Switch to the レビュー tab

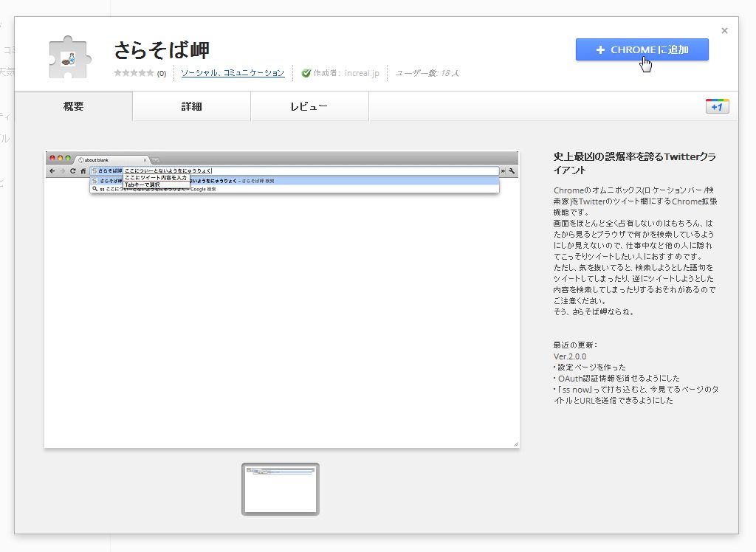coord(309,106)
